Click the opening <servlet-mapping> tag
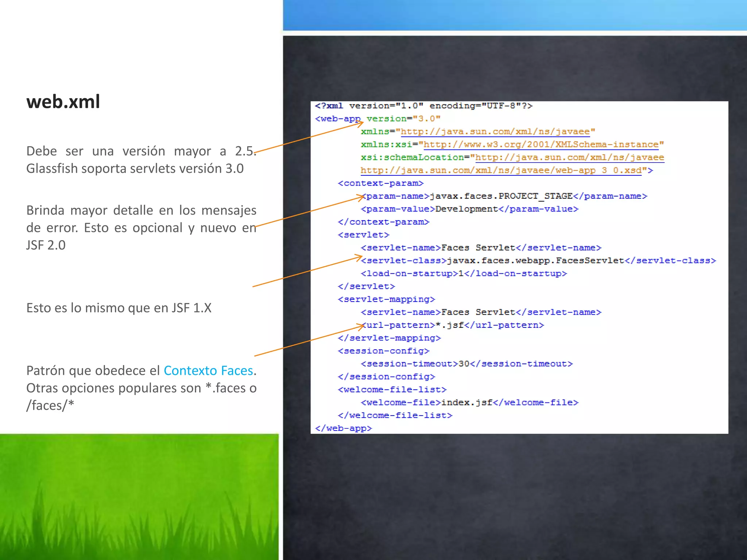 (x=387, y=299)
